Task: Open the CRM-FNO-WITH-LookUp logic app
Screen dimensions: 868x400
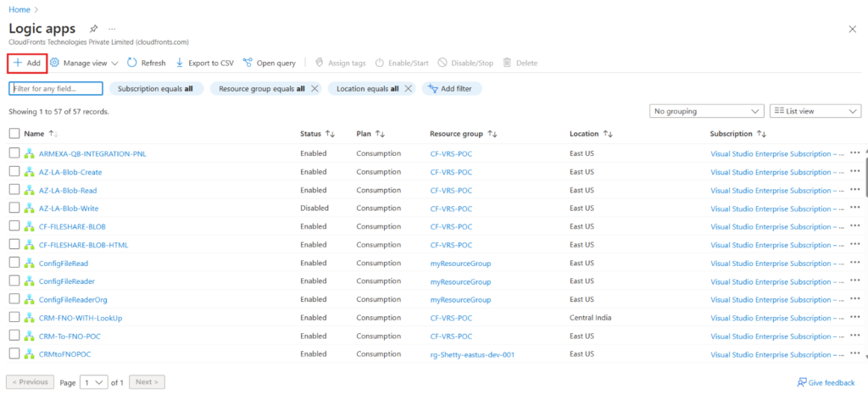Action: coord(81,318)
